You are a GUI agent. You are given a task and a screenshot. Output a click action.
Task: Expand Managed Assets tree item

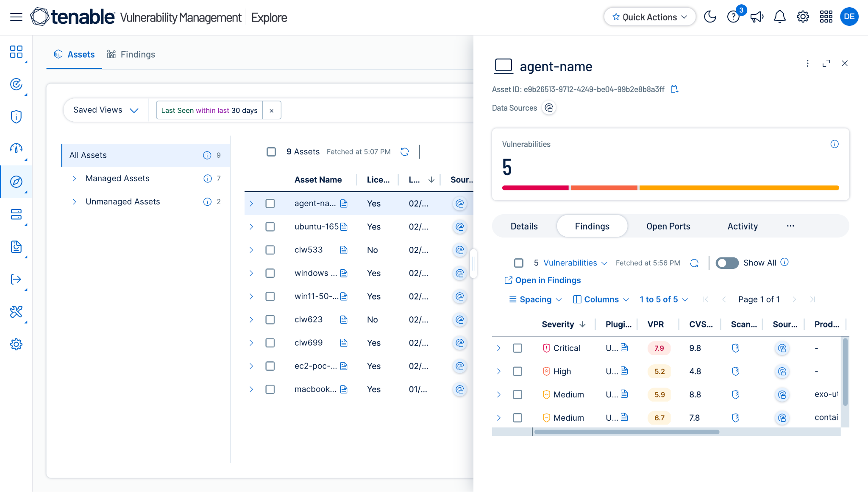[74, 179]
